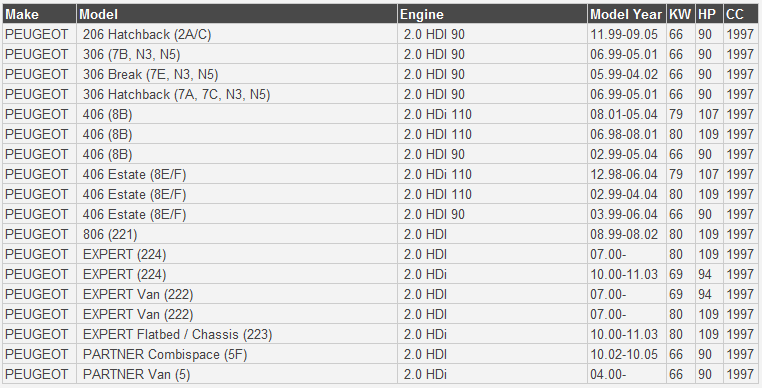Select the KW column header
Screen dimensions: 762x388
(681, 14)
